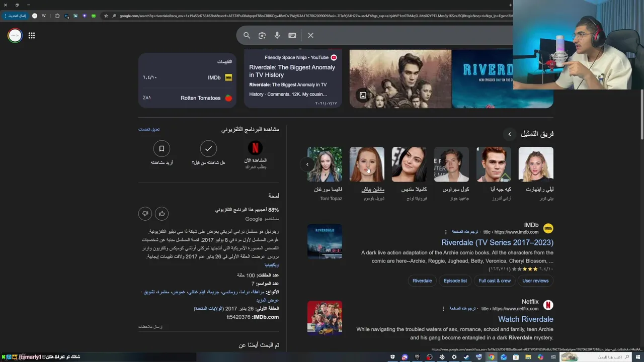The image size is (644, 362).
Task: Open the IMDb result thumbnail image
Action: point(325,242)
